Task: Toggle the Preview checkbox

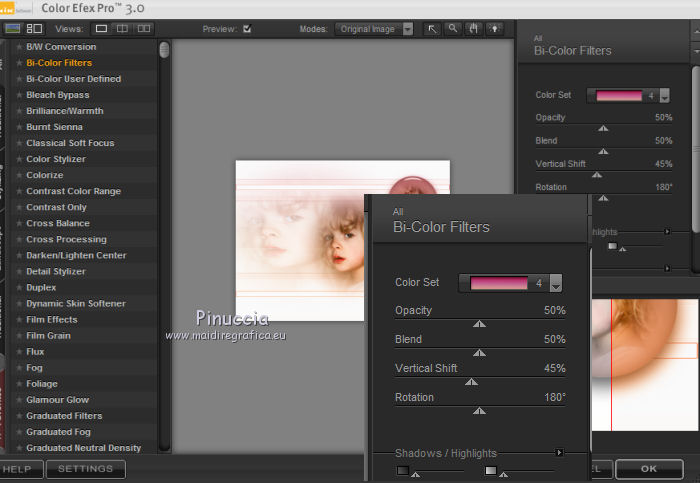Action: point(247,29)
